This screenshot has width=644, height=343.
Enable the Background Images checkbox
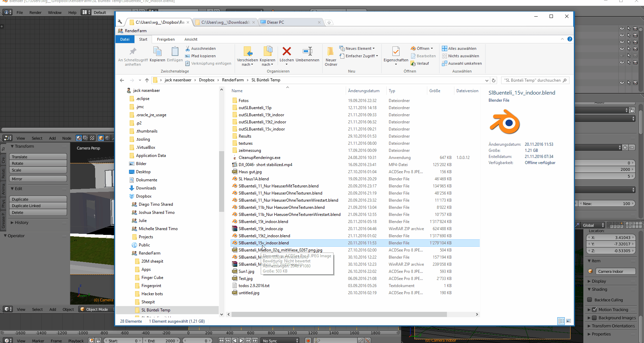595,318
